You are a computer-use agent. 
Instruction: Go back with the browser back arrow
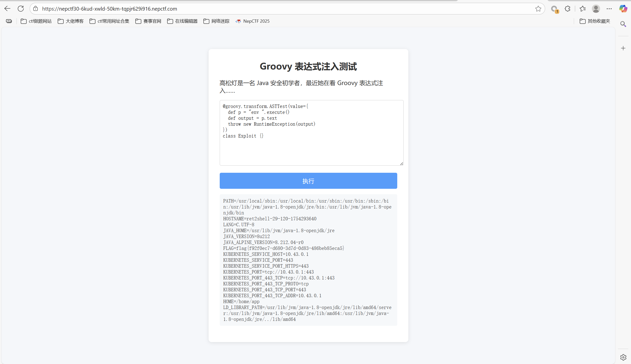[x=7, y=9]
